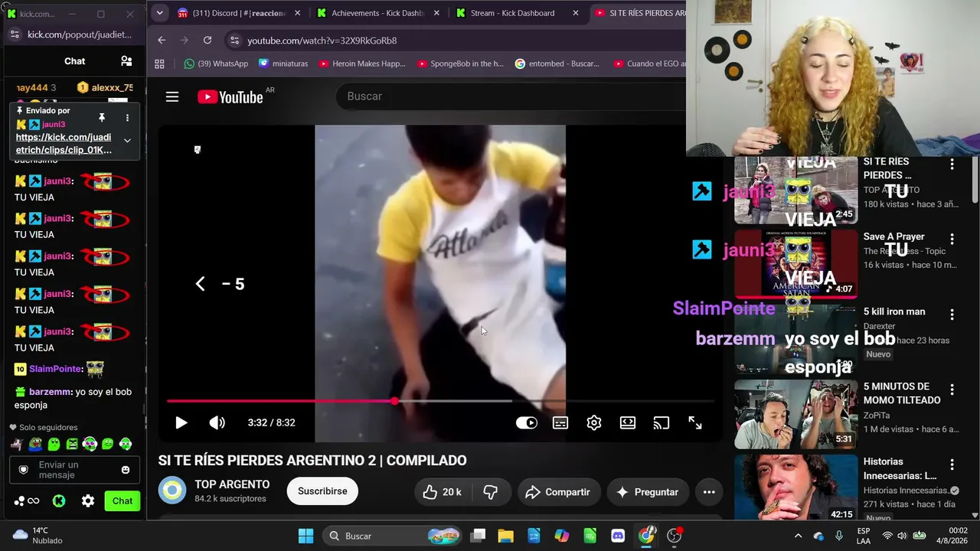Click the green Kick K emote icon
The width and height of the screenshot is (980, 551).
[59, 501]
